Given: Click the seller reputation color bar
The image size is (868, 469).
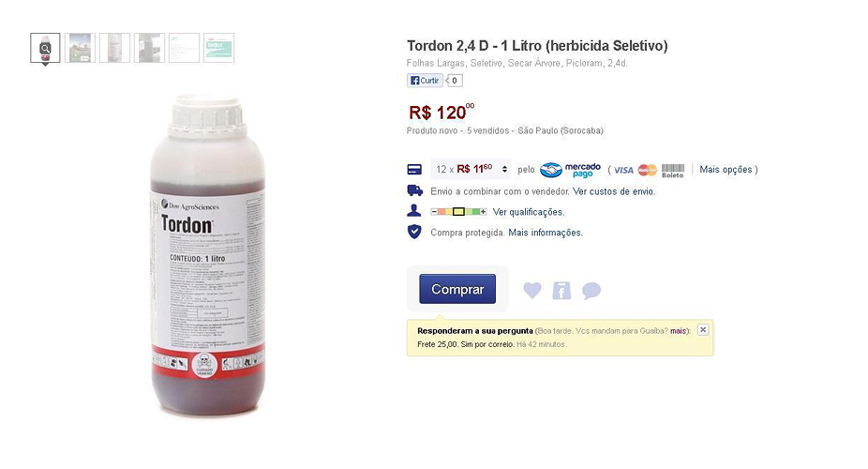Looking at the screenshot, I should 458,212.
